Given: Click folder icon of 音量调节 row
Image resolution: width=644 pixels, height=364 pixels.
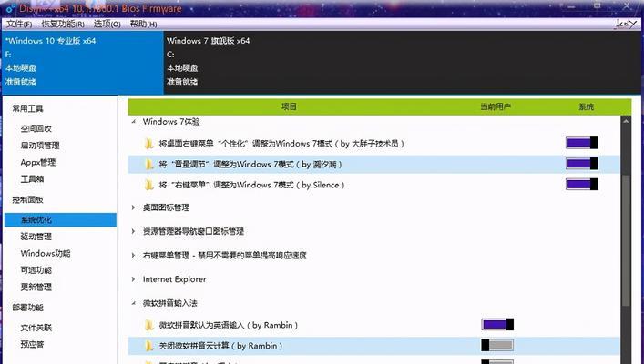Looking at the screenshot, I should [149, 165].
